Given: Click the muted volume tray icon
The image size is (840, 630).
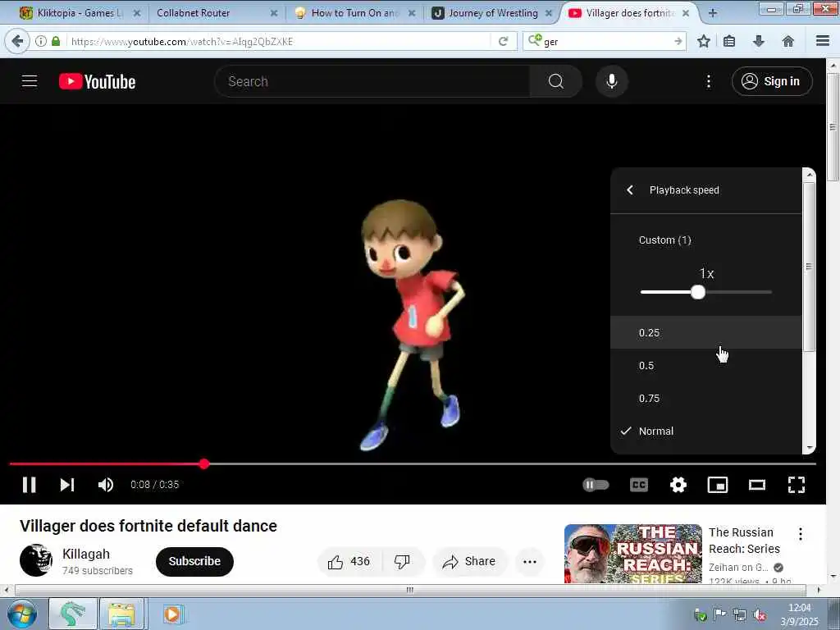Looking at the screenshot, I should click(759, 615).
